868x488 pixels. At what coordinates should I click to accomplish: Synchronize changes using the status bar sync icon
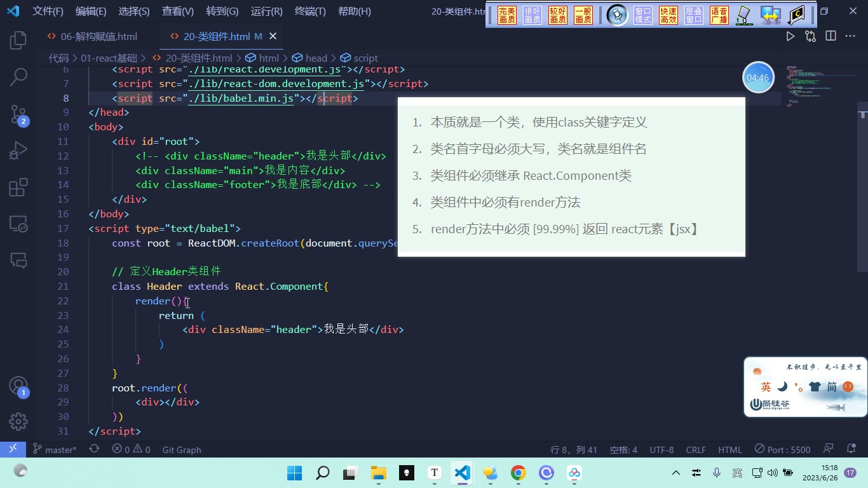[x=94, y=449]
